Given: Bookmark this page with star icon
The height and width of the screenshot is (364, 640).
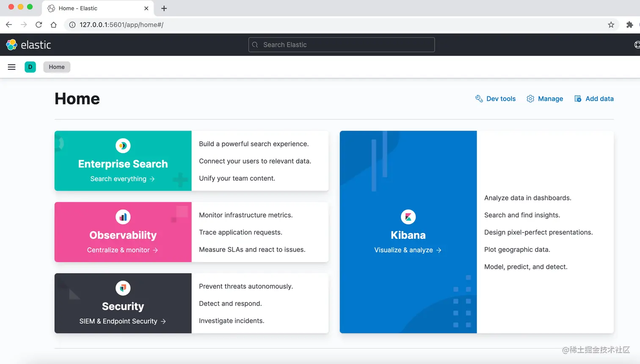Looking at the screenshot, I should 611,25.
